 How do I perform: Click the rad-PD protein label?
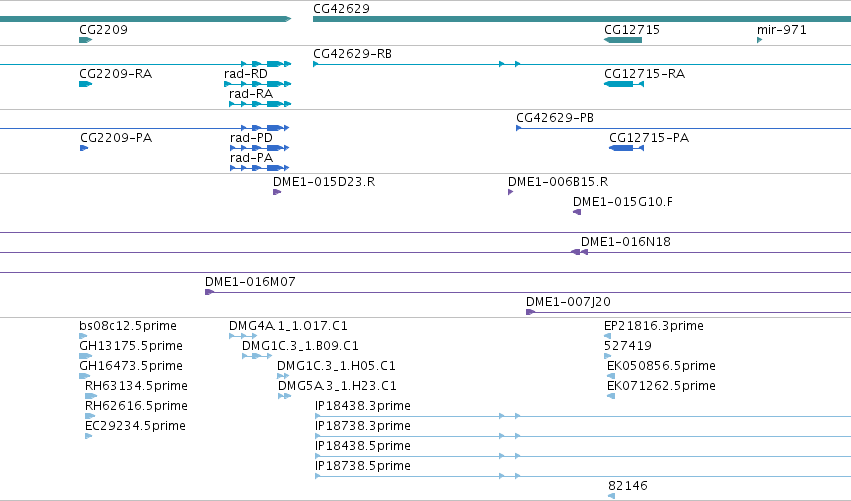tap(251, 137)
